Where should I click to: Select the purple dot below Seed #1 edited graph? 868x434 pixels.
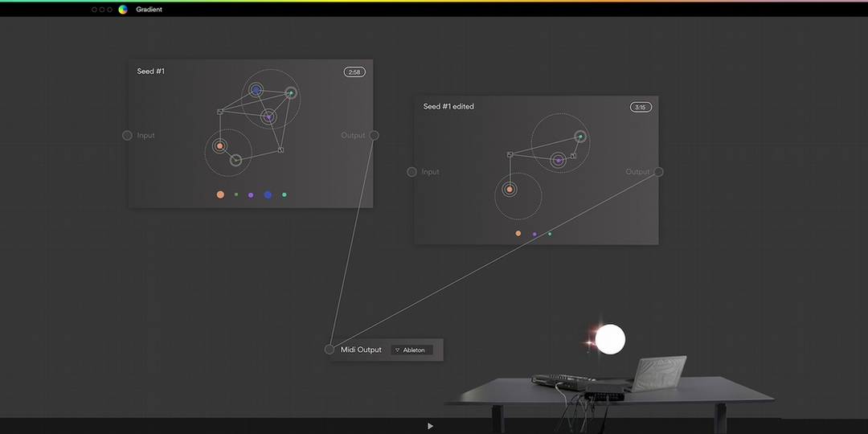tap(534, 234)
